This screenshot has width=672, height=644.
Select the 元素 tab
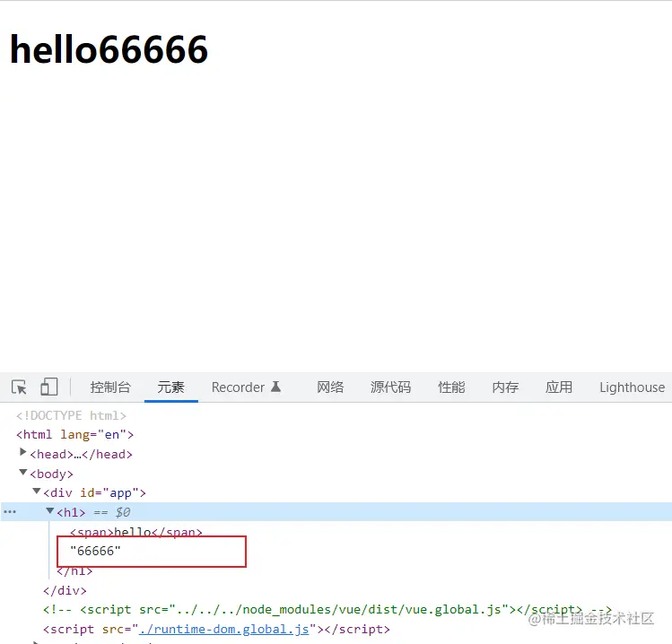point(171,387)
